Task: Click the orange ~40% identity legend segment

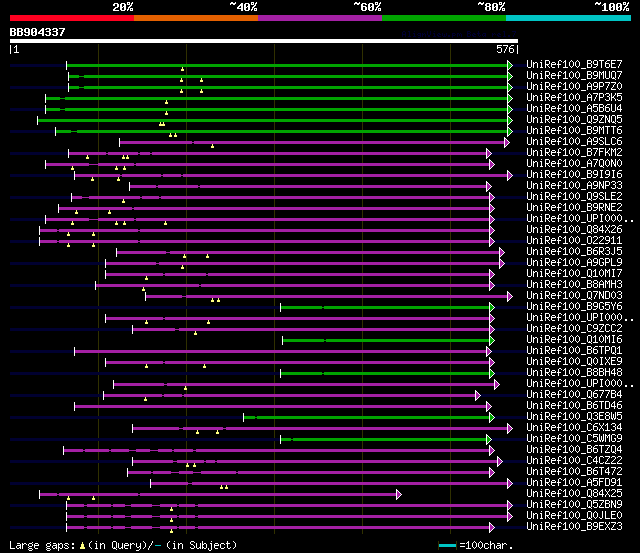Action: coord(196,18)
